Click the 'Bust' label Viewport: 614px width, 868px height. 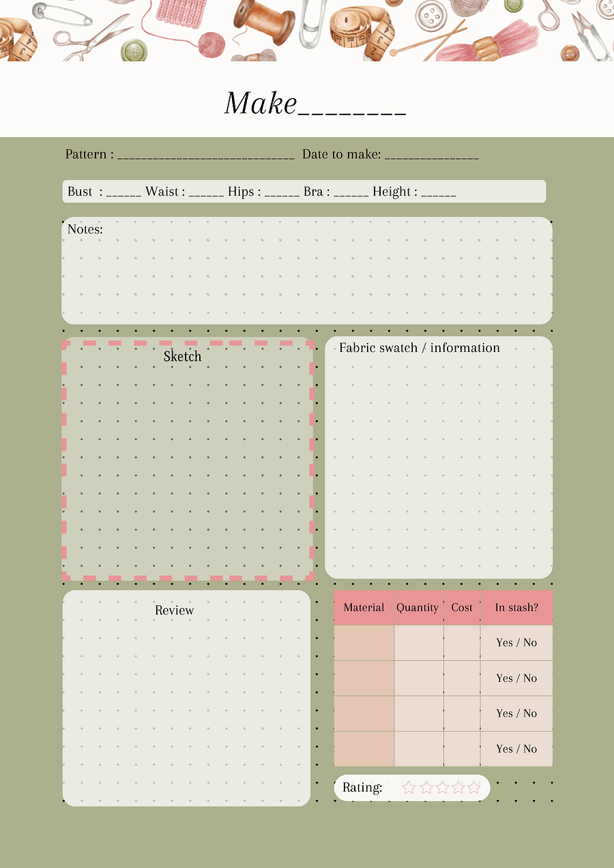click(80, 192)
